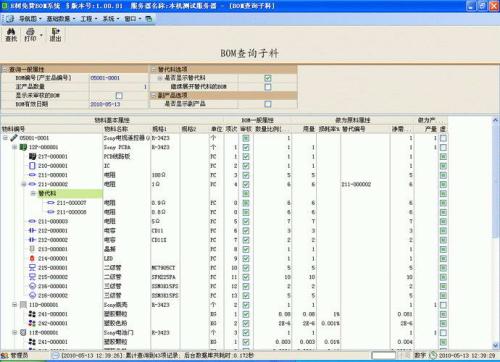The image size is (500, 362).
Task: Click the resistor icon of 211-000007
Action: 51,203
